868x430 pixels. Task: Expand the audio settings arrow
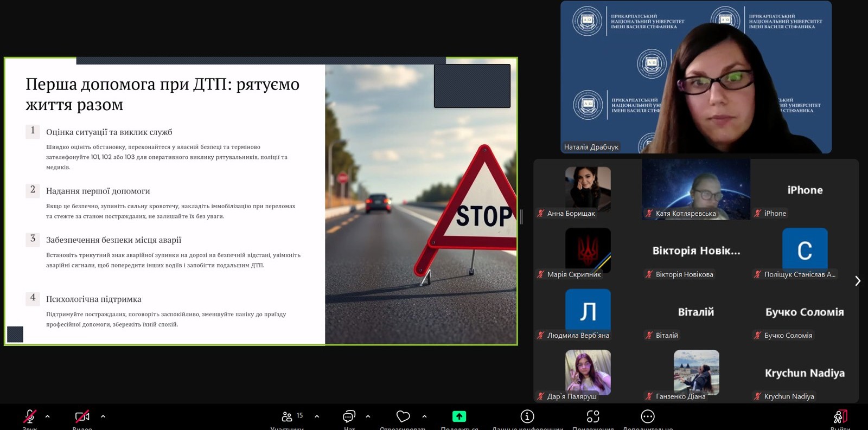point(48,416)
